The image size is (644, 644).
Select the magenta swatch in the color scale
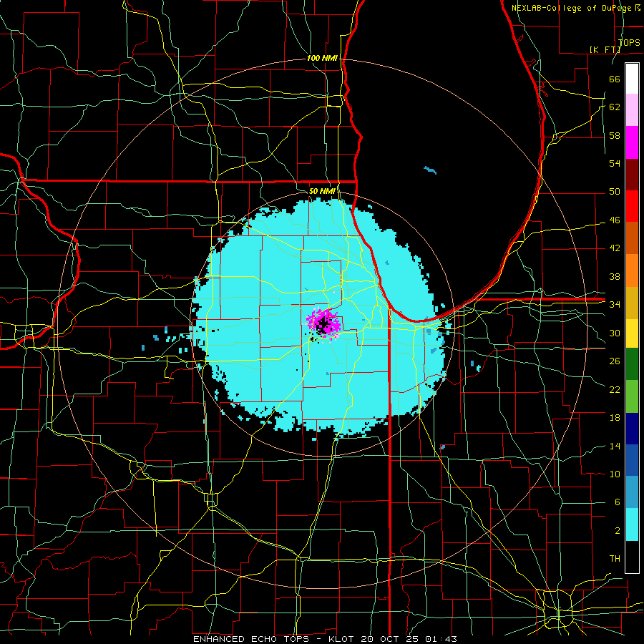(x=632, y=142)
